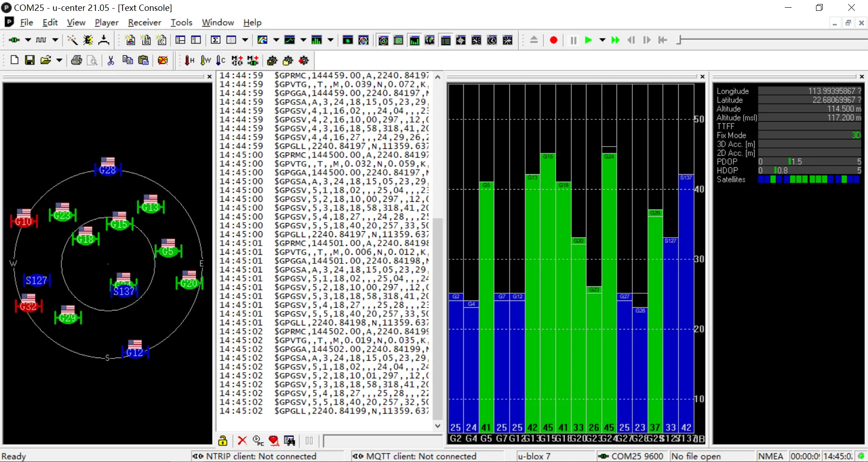The image size is (868, 462).
Task: Click the cold start thermometer icon
Action: (x=220, y=60)
